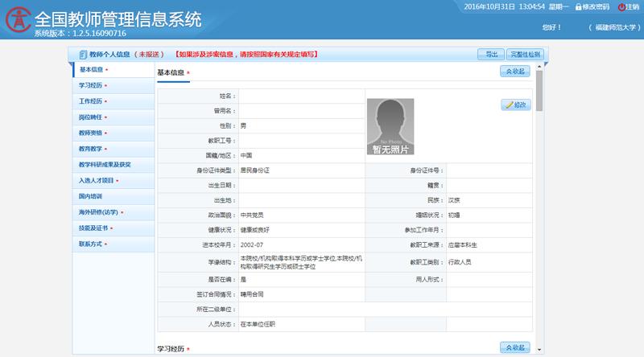The height and width of the screenshot is (357, 644).
Task: Select 岗位聘任 in the sidebar
Action: click(114, 117)
